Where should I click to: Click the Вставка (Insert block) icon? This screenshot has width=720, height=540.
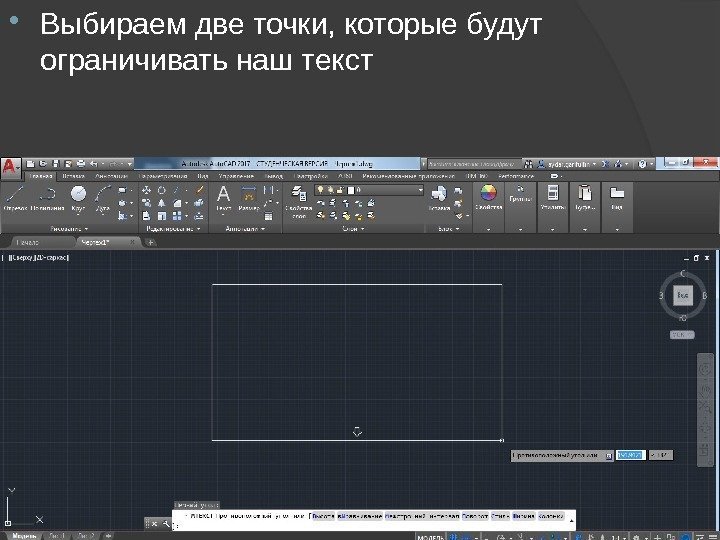[439, 198]
